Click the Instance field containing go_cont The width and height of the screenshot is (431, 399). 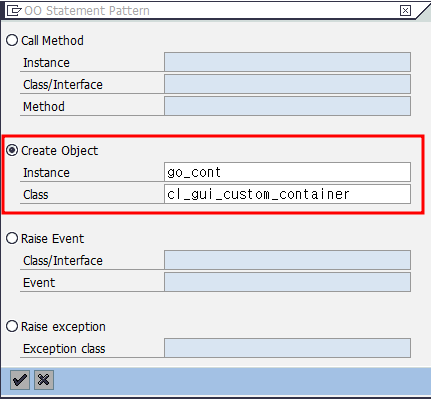pyautogui.click(x=287, y=172)
